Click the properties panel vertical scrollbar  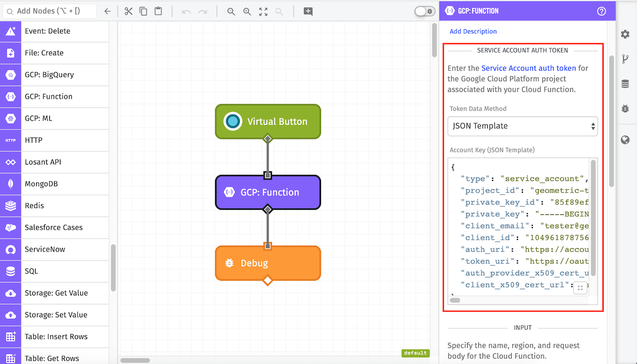tap(611, 121)
